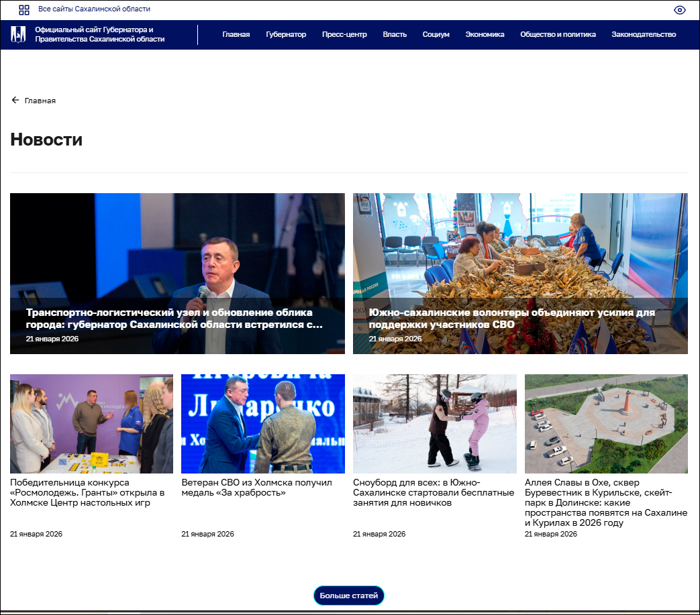The image size is (700, 615).
Task: Go to the Законодательство section
Action: coord(644,35)
